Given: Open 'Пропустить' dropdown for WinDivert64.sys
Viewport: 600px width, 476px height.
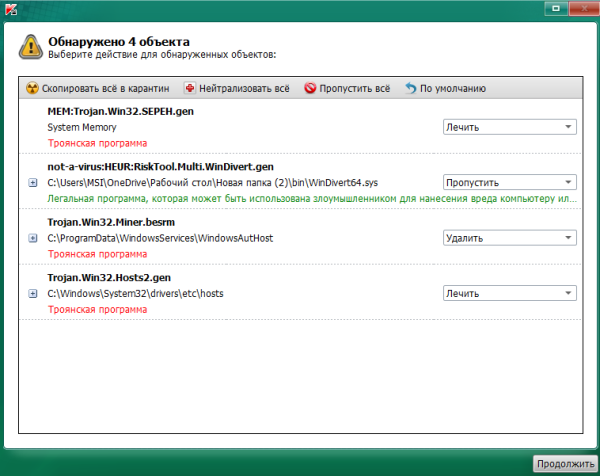Looking at the screenshot, I should (510, 183).
